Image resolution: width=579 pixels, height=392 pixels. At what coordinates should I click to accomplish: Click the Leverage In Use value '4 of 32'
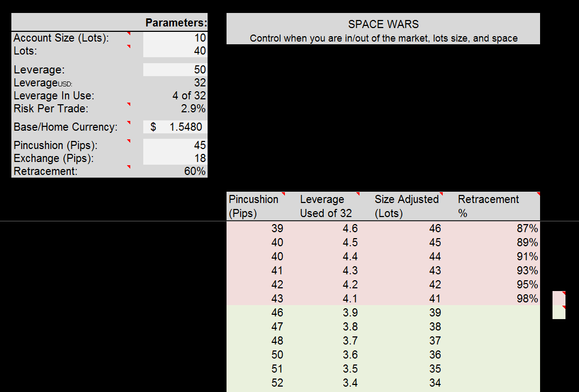[175, 96]
